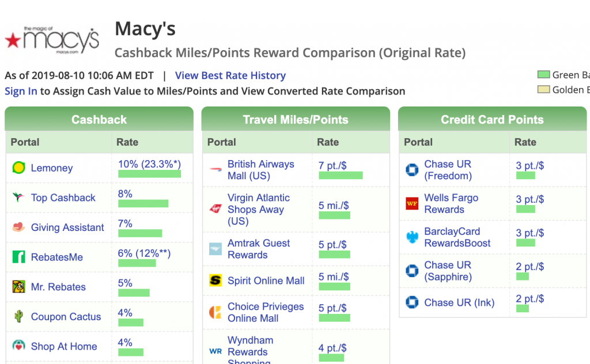Click the Lemoney portal icon
The height and width of the screenshot is (364, 590).
(x=19, y=168)
